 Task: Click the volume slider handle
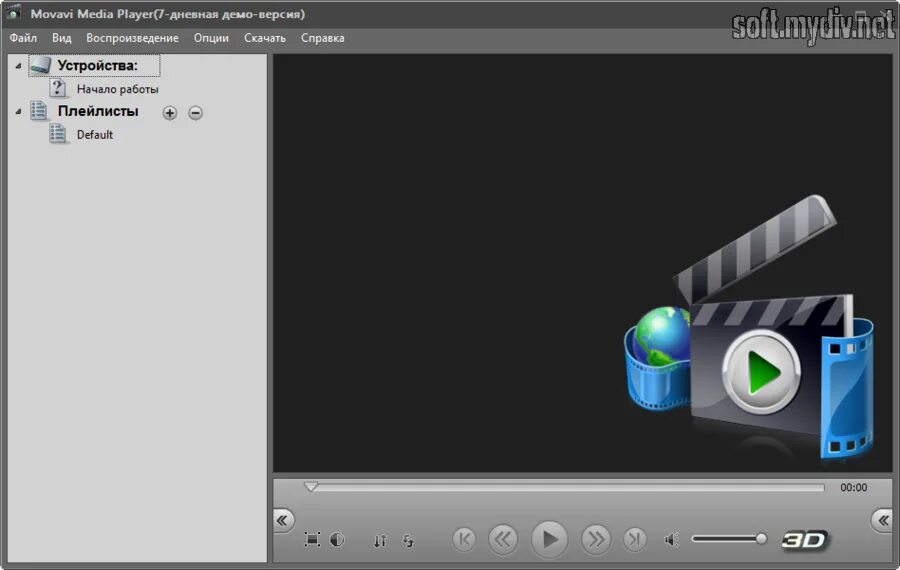click(761, 538)
